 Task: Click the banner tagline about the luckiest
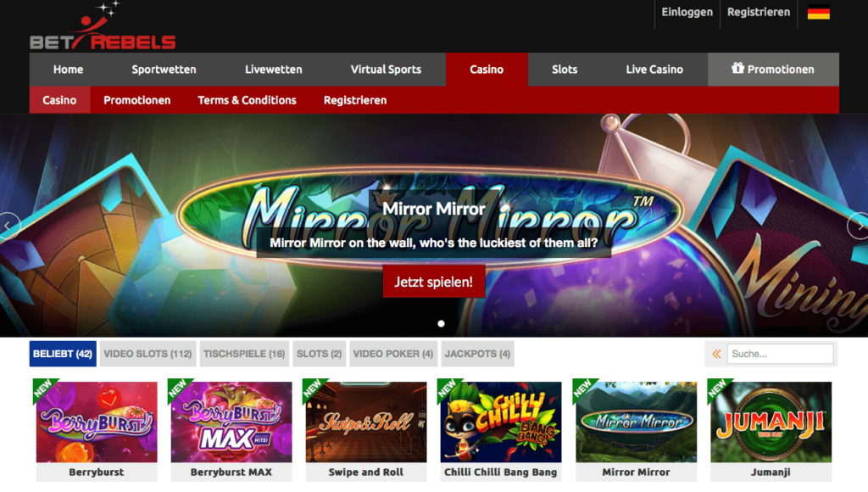[x=434, y=243]
